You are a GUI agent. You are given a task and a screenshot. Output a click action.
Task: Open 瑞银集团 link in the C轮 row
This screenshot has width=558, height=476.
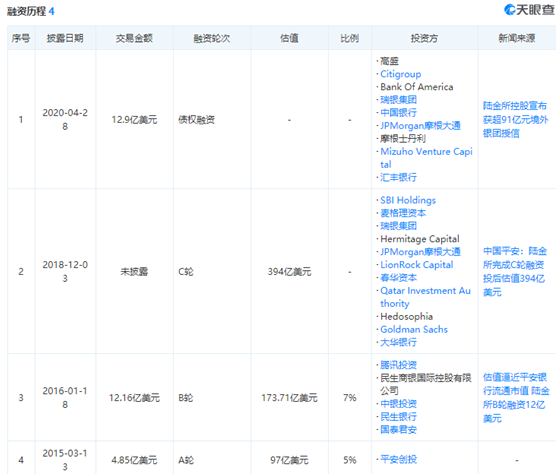click(x=398, y=226)
